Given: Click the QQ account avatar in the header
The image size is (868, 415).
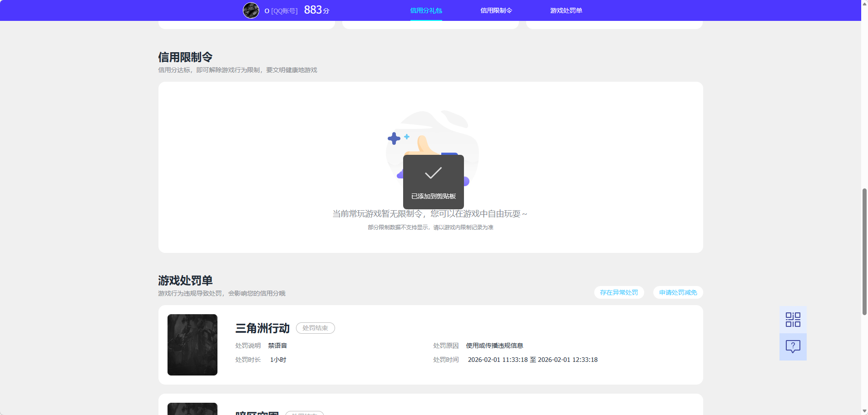Looking at the screenshot, I should click(251, 10).
